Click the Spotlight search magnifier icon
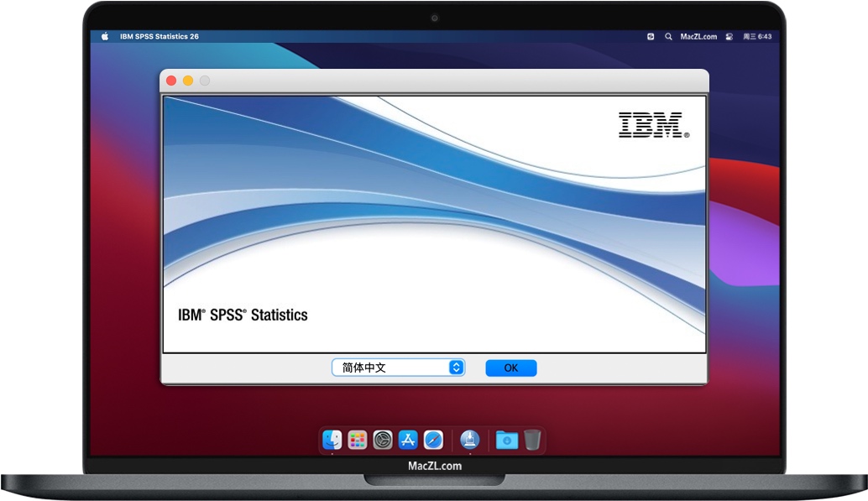The height and width of the screenshot is (501, 868). point(668,37)
